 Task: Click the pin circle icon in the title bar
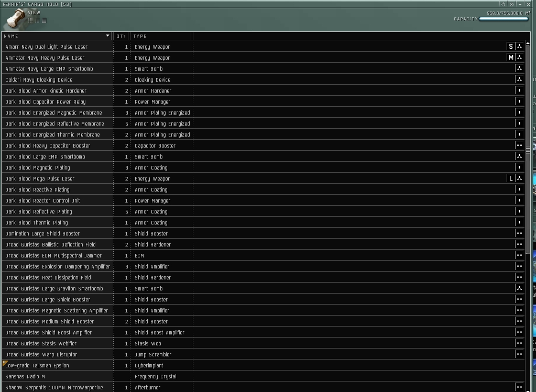coord(511,4)
